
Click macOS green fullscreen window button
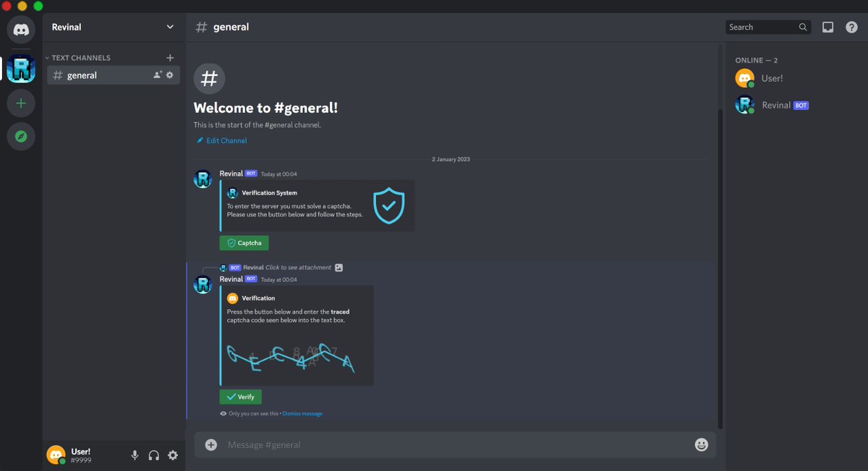(38, 6)
